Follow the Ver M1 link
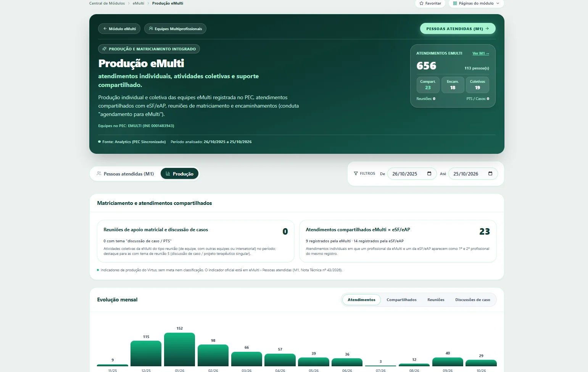This screenshot has height=372, width=588. coord(481,53)
